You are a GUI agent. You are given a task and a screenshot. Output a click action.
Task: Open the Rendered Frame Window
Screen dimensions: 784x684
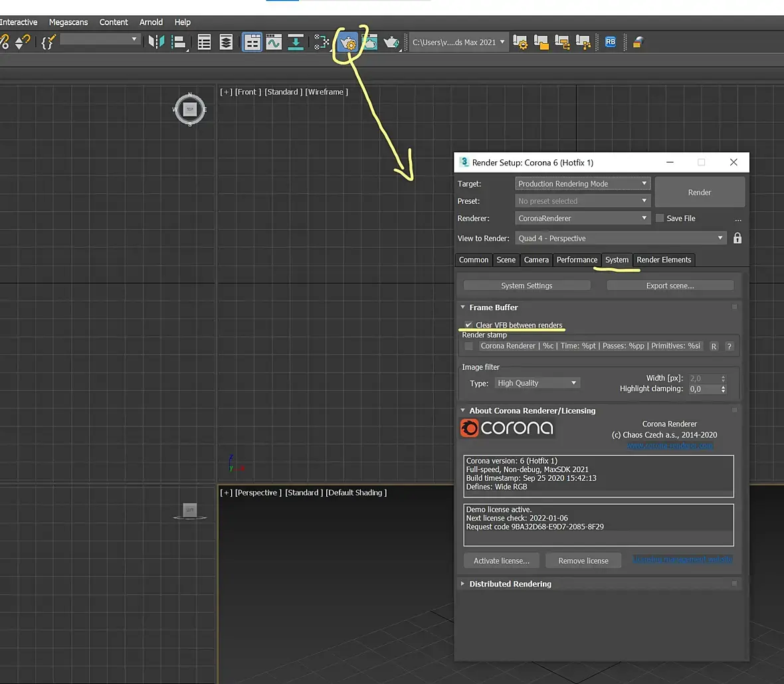tap(369, 43)
